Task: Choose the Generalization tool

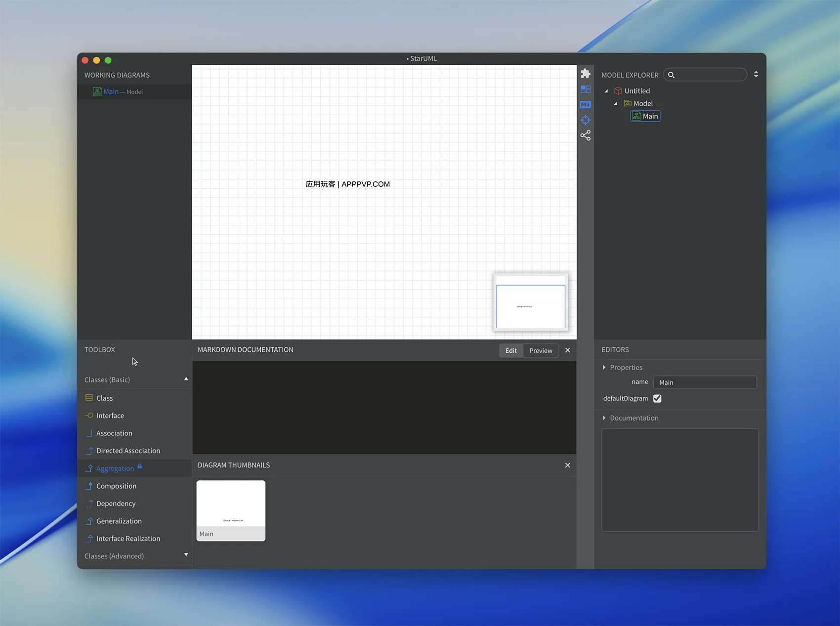Action: 119,521
